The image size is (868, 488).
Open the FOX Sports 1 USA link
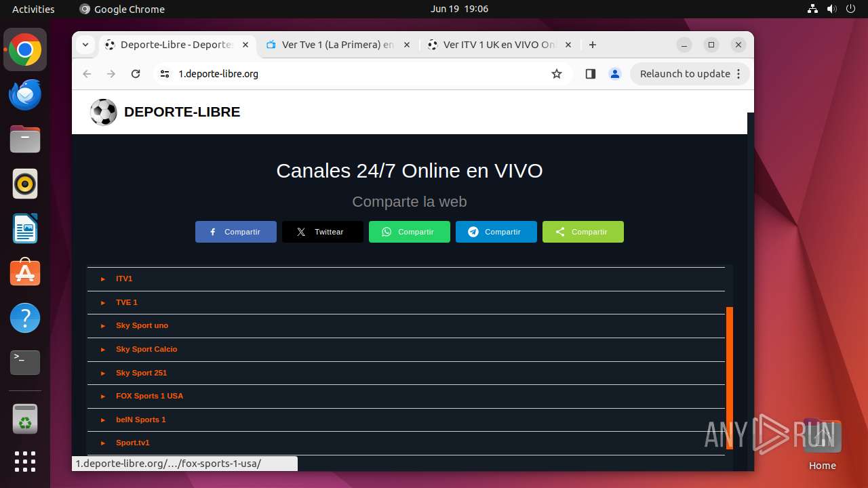click(x=149, y=396)
